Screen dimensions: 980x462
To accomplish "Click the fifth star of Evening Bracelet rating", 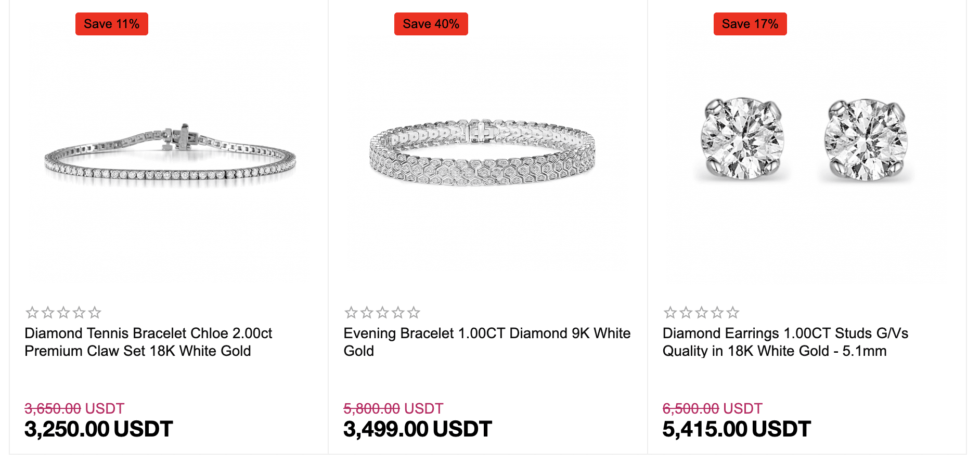I will (x=414, y=313).
